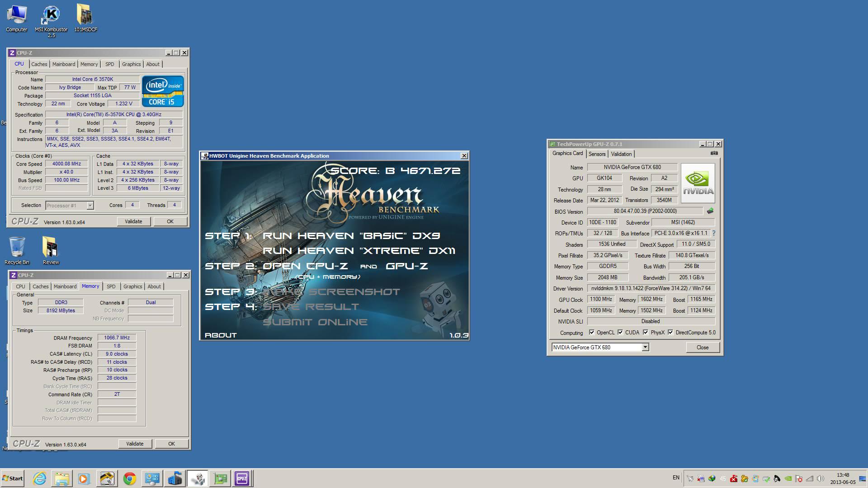Open the Validation tab in GPU-Z

(x=621, y=154)
